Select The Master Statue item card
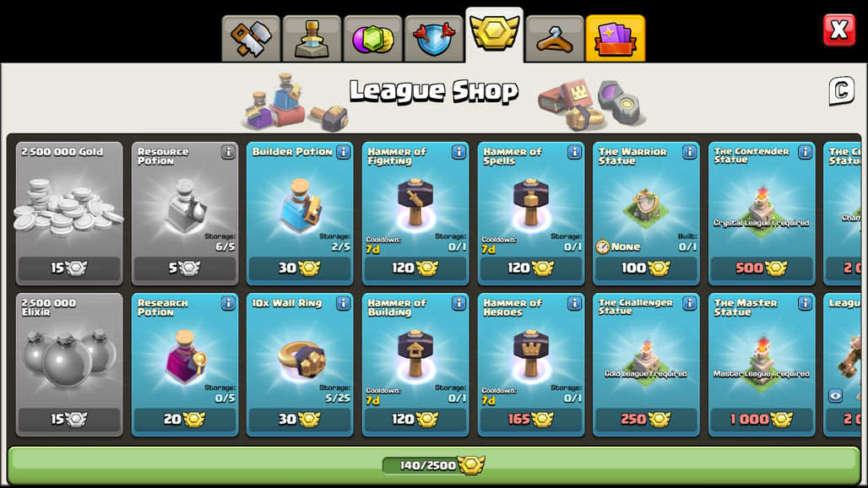The image size is (868, 488). pos(762,366)
